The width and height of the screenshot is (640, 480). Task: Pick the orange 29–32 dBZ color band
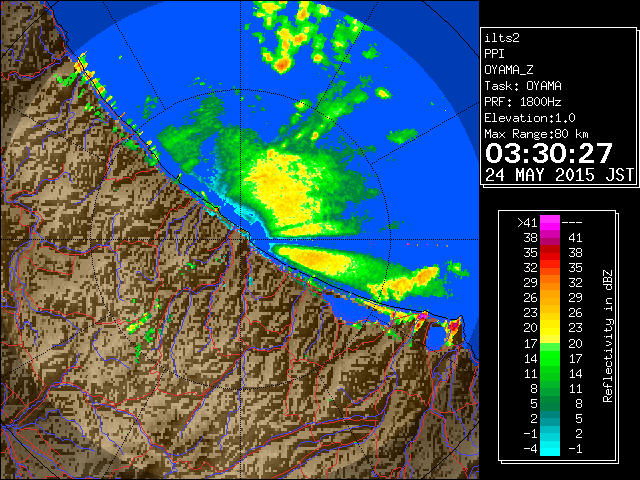pyautogui.click(x=550, y=282)
